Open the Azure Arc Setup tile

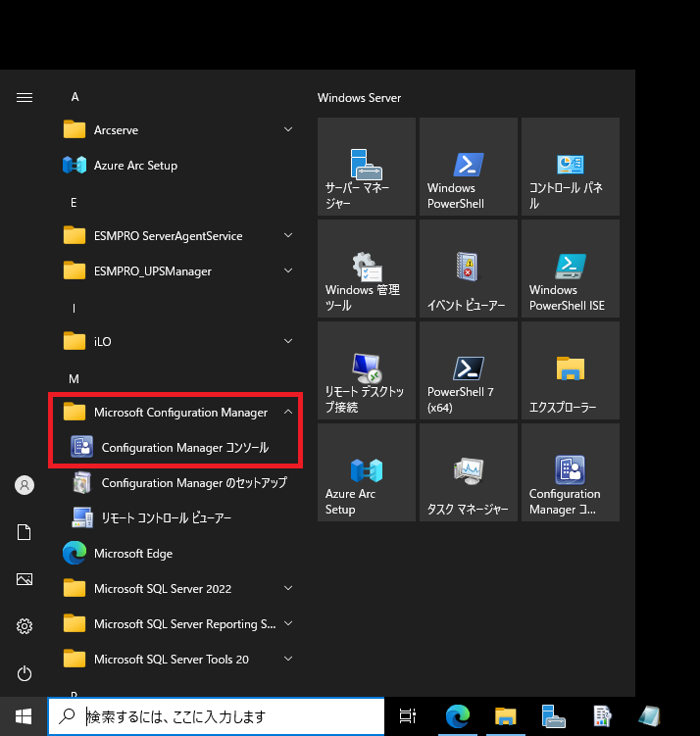pos(365,472)
